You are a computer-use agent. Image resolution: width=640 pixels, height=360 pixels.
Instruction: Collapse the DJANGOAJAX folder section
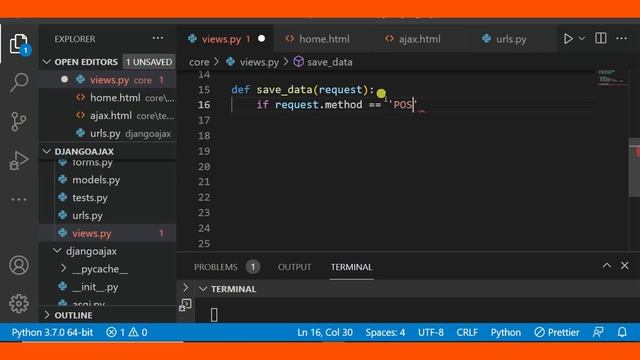click(x=47, y=151)
